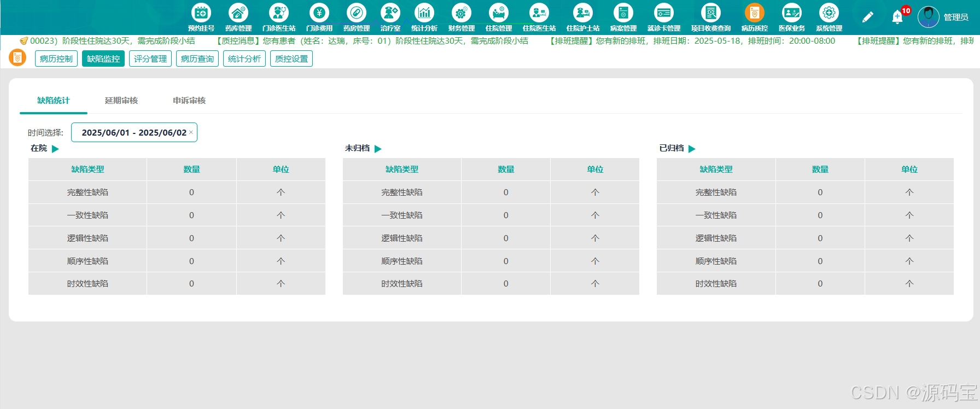980x409 pixels.
Task: Clear the date range with the x
Action: tap(191, 132)
